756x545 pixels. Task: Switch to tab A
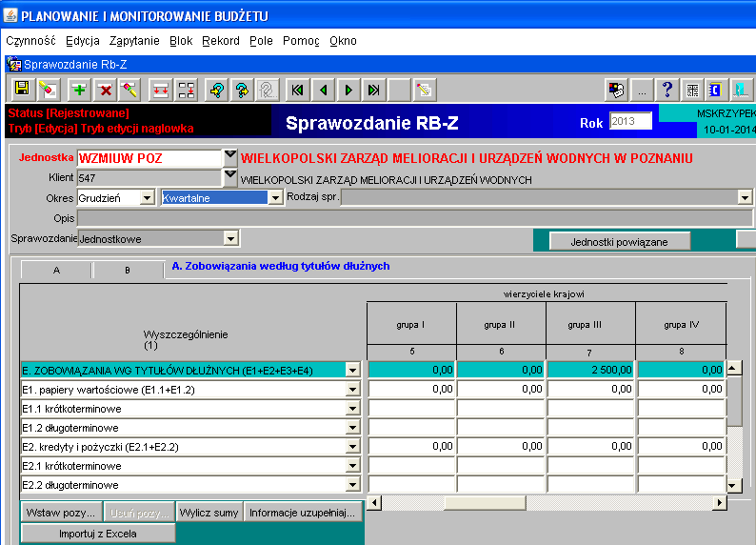pyautogui.click(x=56, y=270)
